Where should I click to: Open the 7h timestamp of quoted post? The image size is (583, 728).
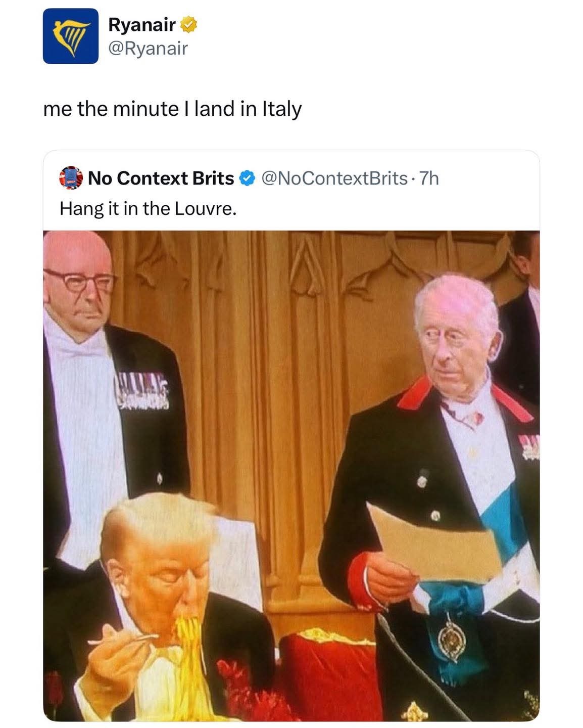(429, 178)
